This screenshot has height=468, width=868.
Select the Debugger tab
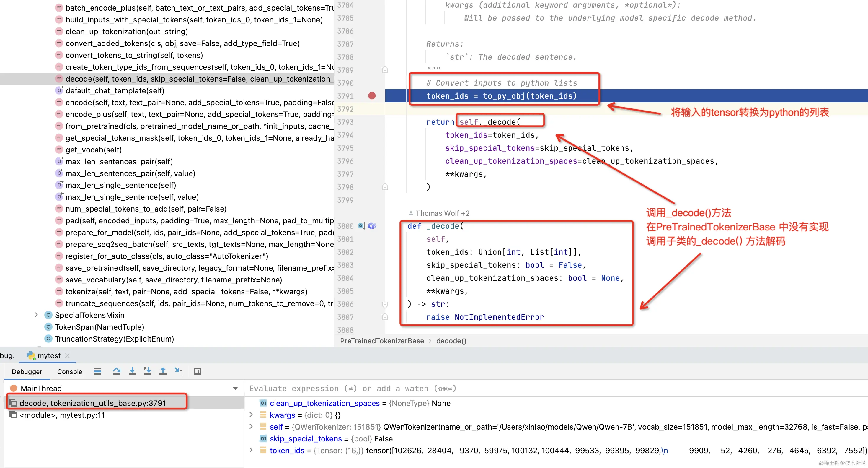(27, 372)
